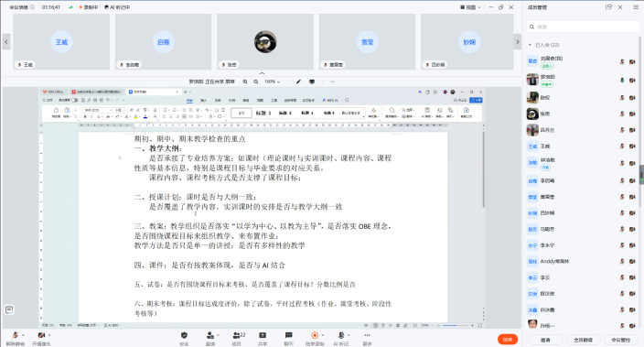Click the WPS text highlight color swatch
This screenshot has width=644, height=347.
click(x=135, y=117)
